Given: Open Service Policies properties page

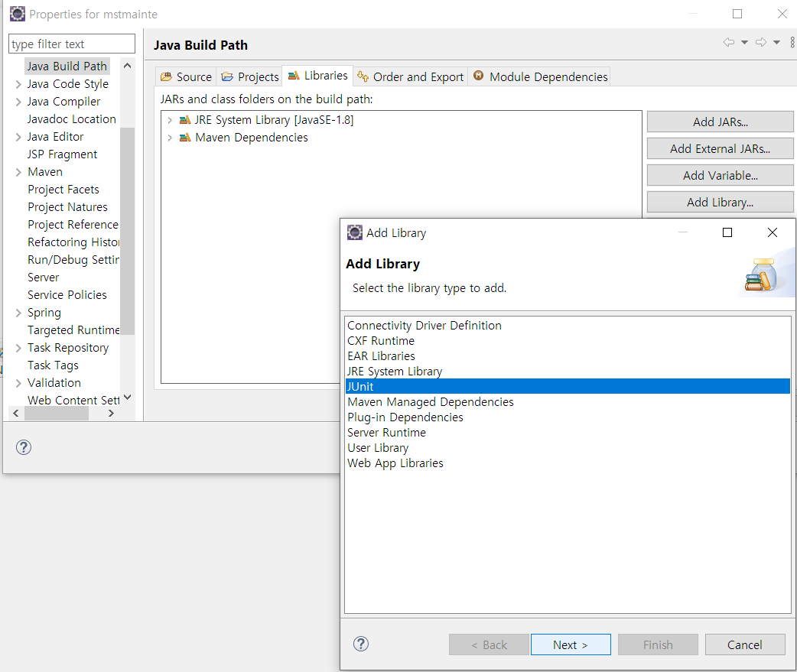Looking at the screenshot, I should pyautogui.click(x=67, y=295).
